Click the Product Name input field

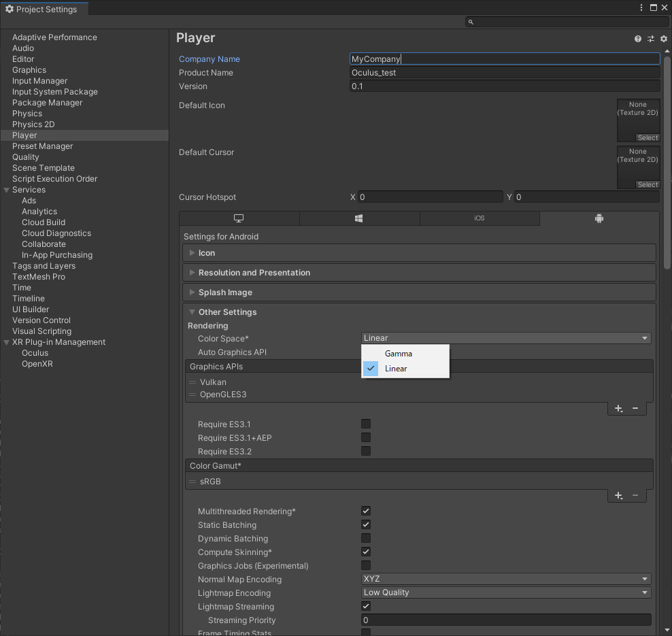(504, 73)
